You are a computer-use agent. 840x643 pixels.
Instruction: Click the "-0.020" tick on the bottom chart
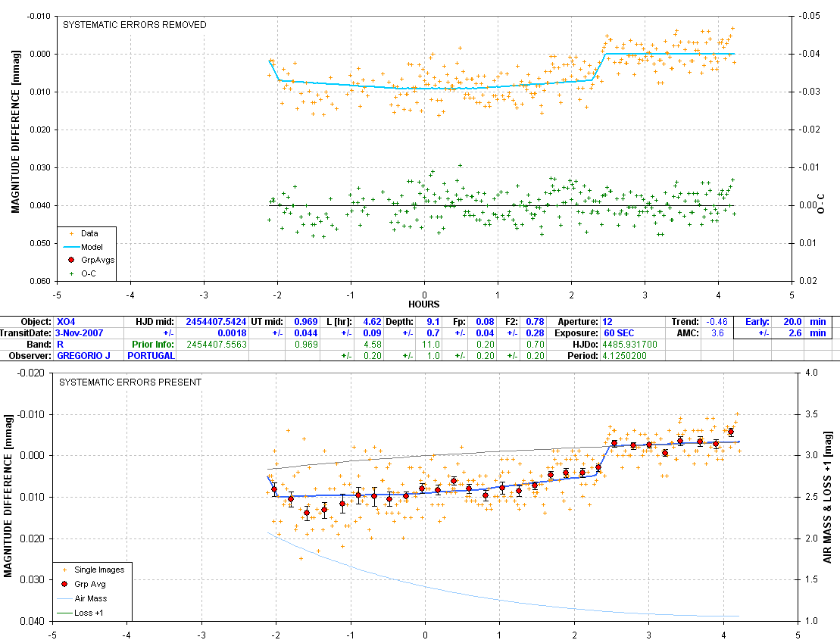pyautogui.click(x=32, y=373)
